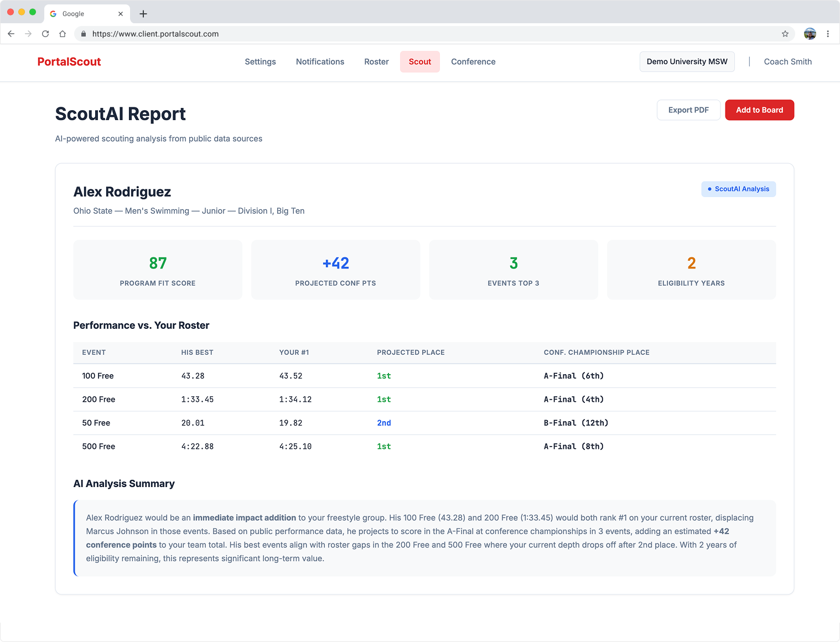
Task: Click the Export PDF button
Action: click(688, 110)
